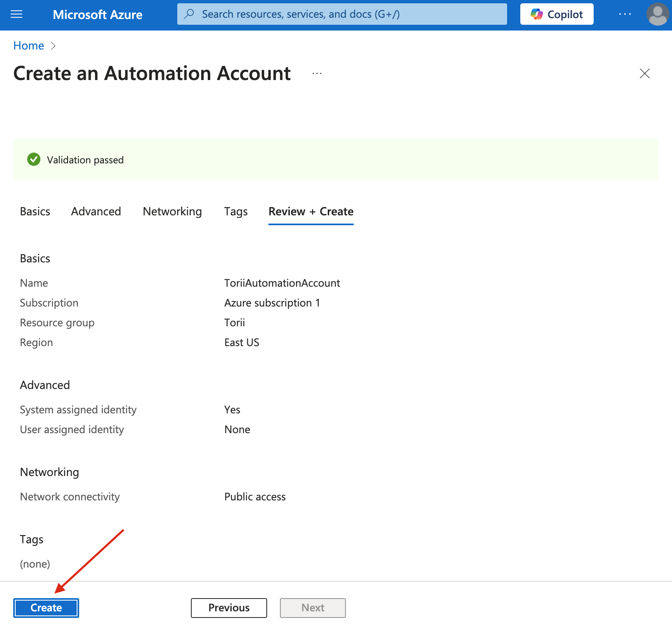Close the Create an Automation Account blade

pyautogui.click(x=644, y=73)
